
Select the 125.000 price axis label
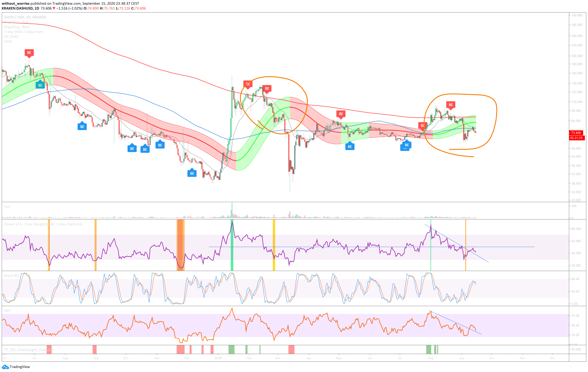pyautogui.click(x=577, y=92)
